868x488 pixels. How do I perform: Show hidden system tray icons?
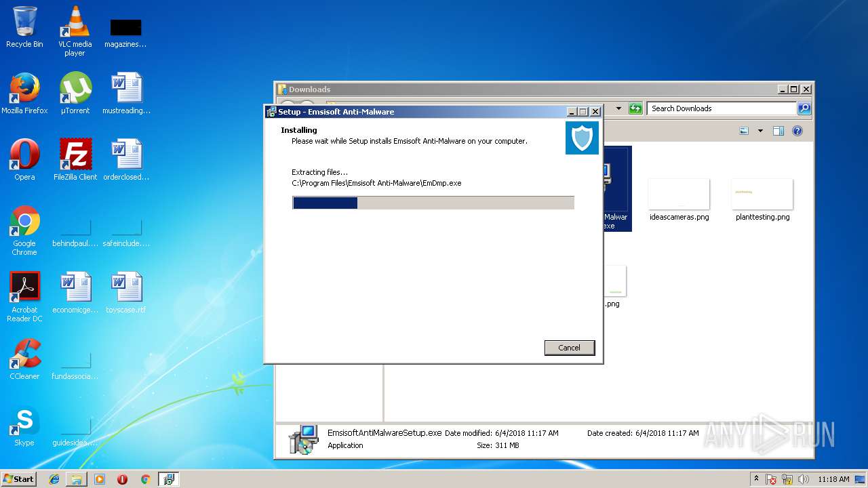point(756,479)
